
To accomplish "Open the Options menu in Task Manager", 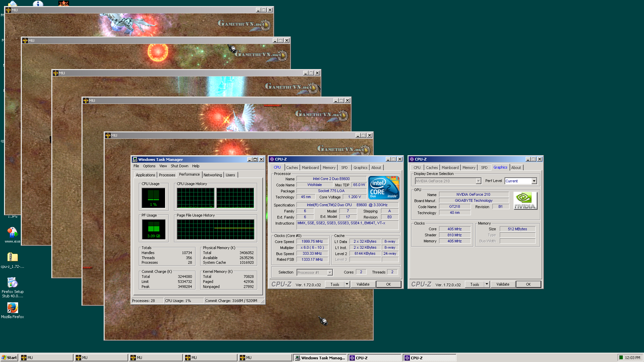I will click(149, 166).
